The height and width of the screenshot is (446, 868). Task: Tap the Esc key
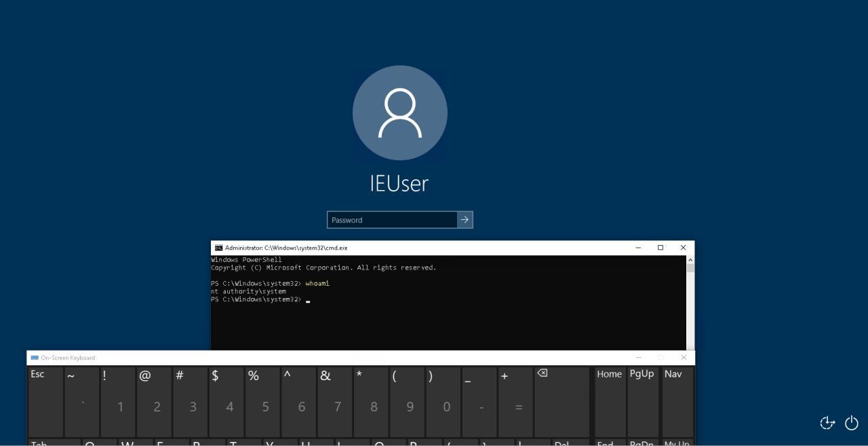[45, 402]
